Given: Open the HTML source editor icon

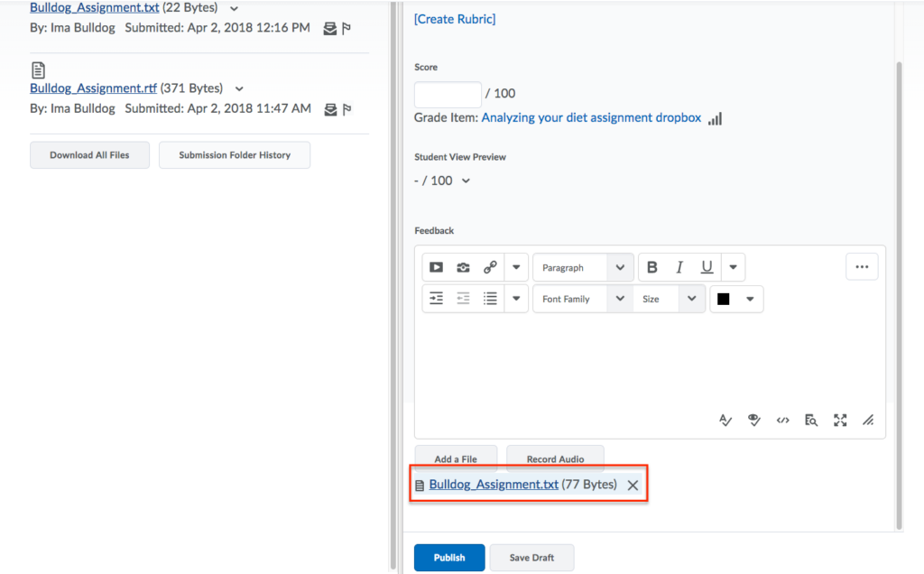Looking at the screenshot, I should 782,420.
